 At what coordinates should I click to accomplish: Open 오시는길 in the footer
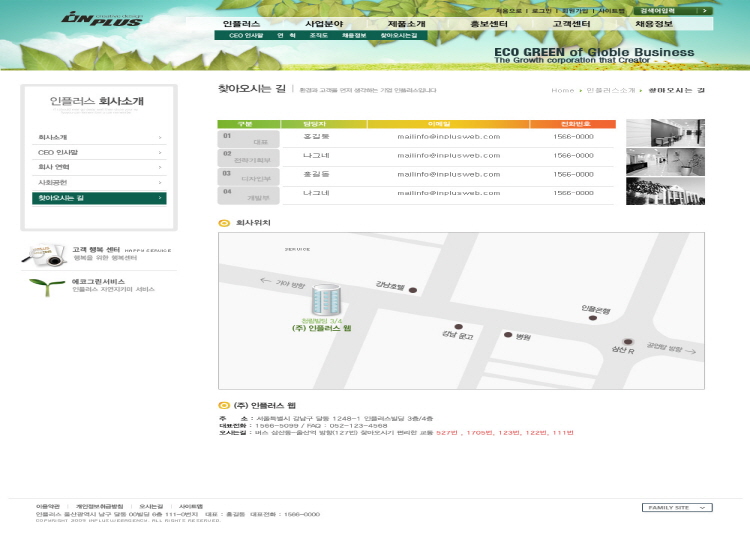(x=151, y=506)
